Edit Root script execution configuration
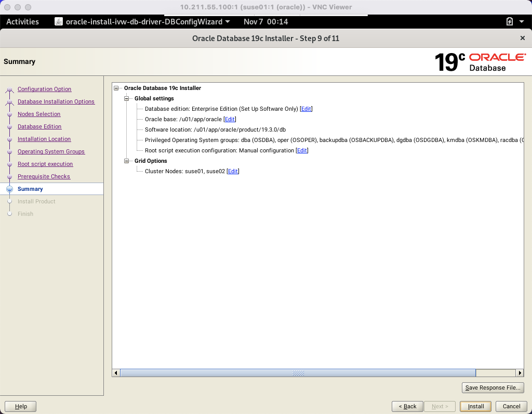Screen dimensions: 532x414 coord(302,150)
